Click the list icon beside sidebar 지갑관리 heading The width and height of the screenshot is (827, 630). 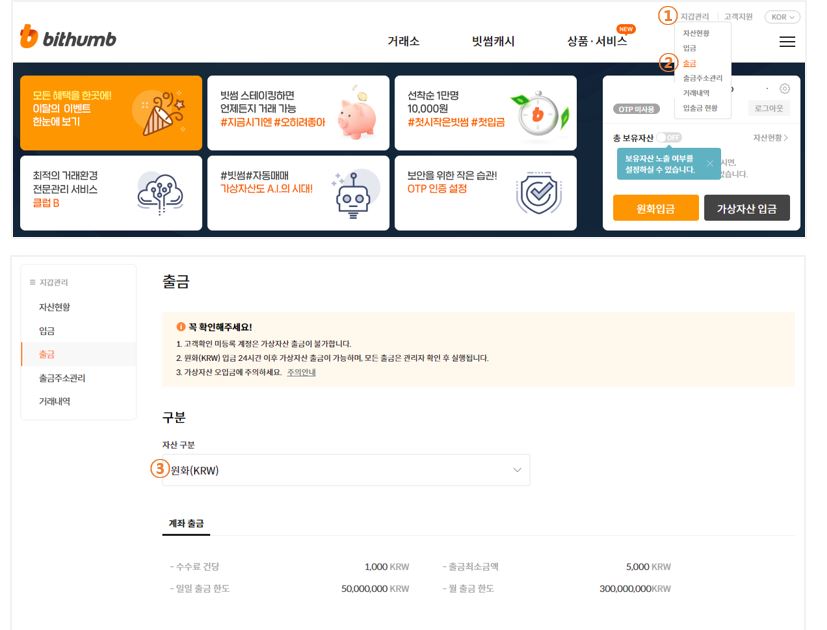pyautogui.click(x=32, y=282)
